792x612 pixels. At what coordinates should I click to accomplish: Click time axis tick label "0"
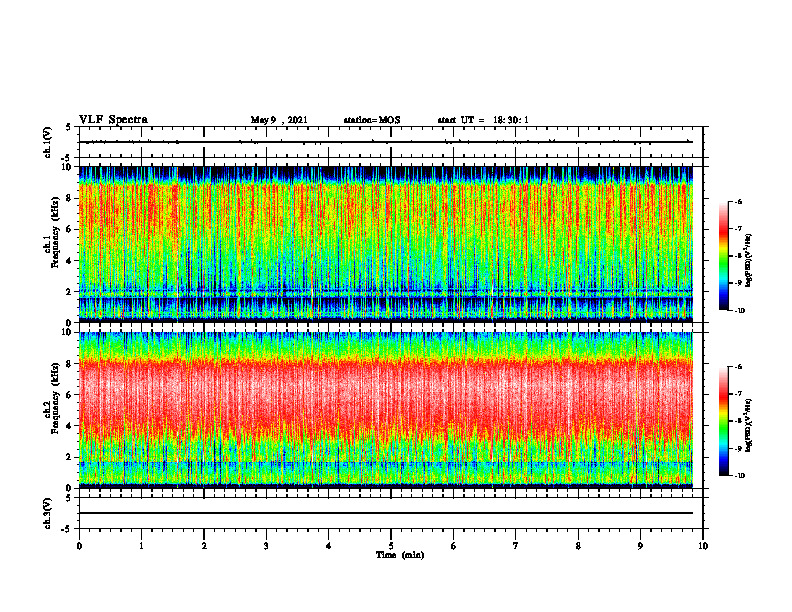tap(79, 546)
